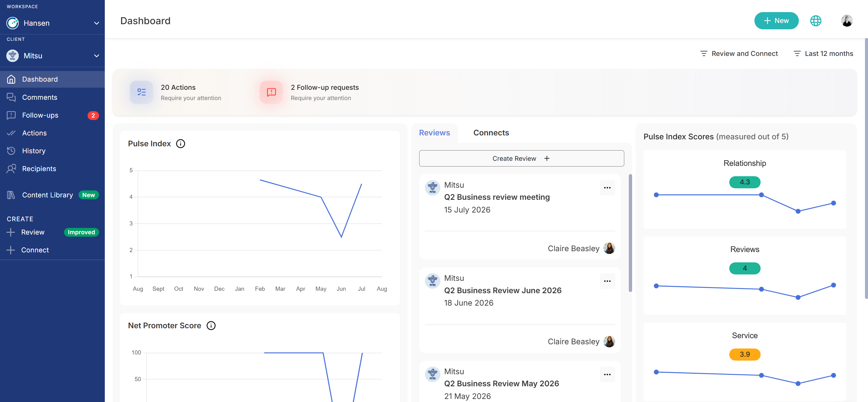
Task: Click the Dashboard home icon
Action: (11, 79)
